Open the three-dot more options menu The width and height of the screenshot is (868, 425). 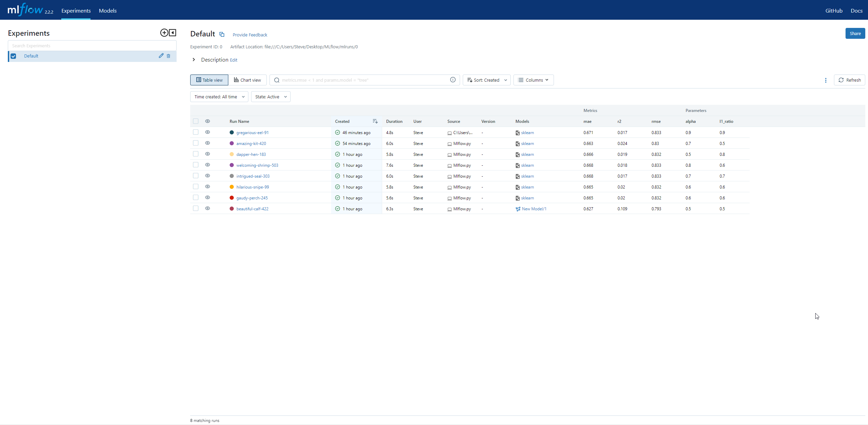pos(826,80)
